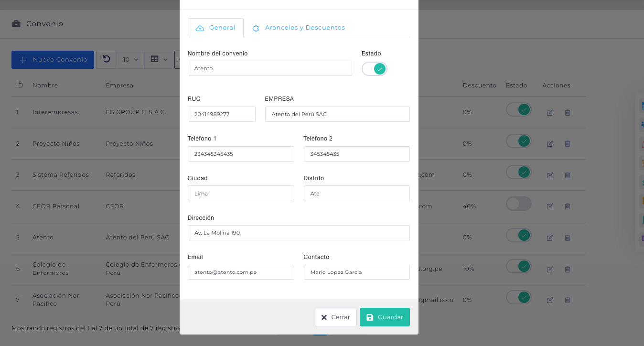Edit the Atento row in table
This screenshot has height=346, width=644.
click(550, 238)
